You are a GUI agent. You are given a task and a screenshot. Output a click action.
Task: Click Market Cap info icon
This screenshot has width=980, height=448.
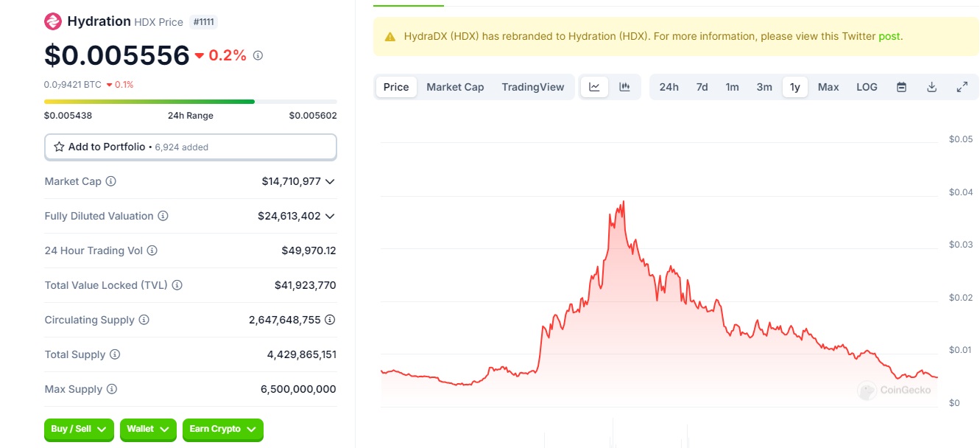111,181
